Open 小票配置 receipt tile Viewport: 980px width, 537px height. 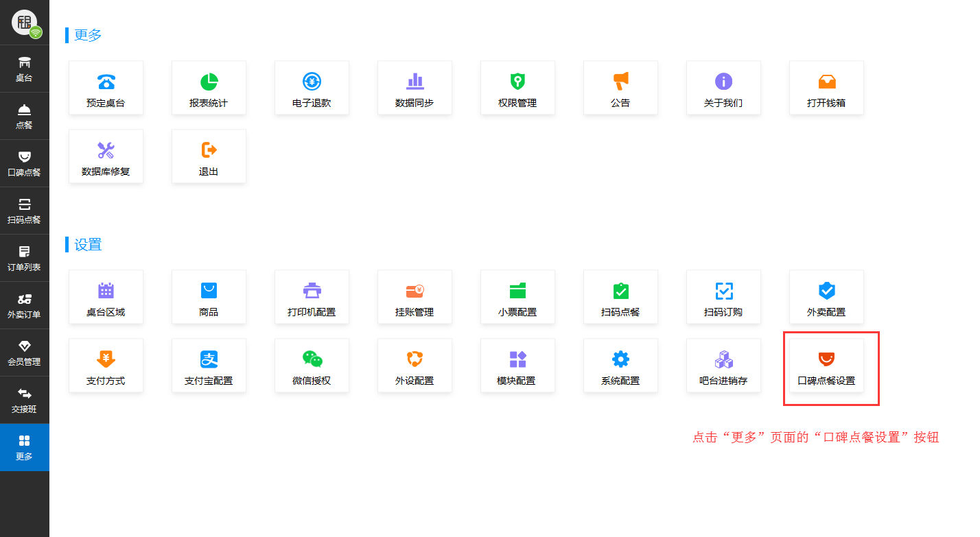517,297
